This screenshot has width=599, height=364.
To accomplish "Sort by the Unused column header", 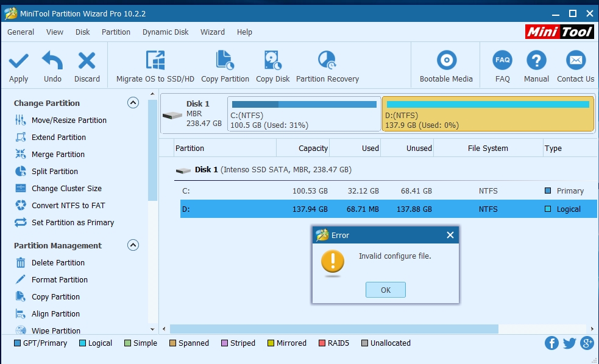I will click(x=407, y=148).
